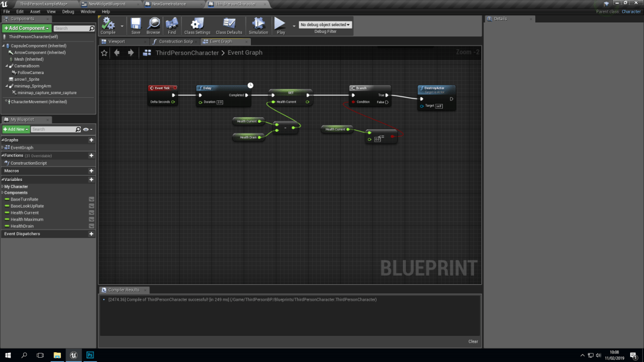This screenshot has height=362, width=644.
Task: Toggle HealthDrain editable eye
Action: 92,226
